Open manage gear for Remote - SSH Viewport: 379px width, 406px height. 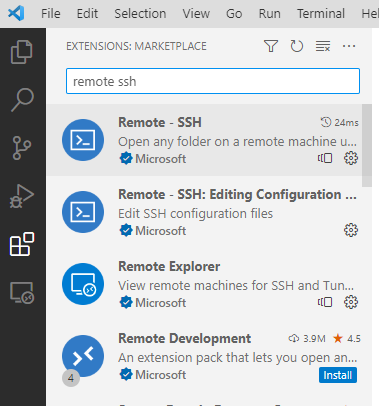coord(351,158)
